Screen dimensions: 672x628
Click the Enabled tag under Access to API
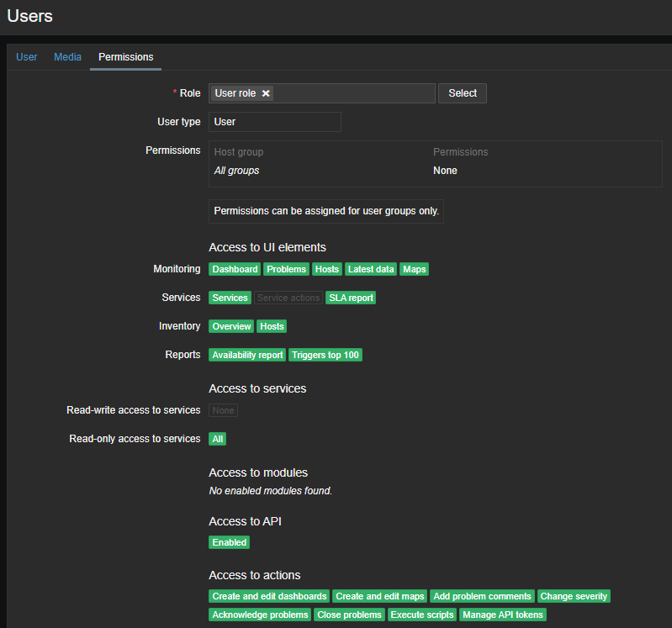[x=229, y=542]
